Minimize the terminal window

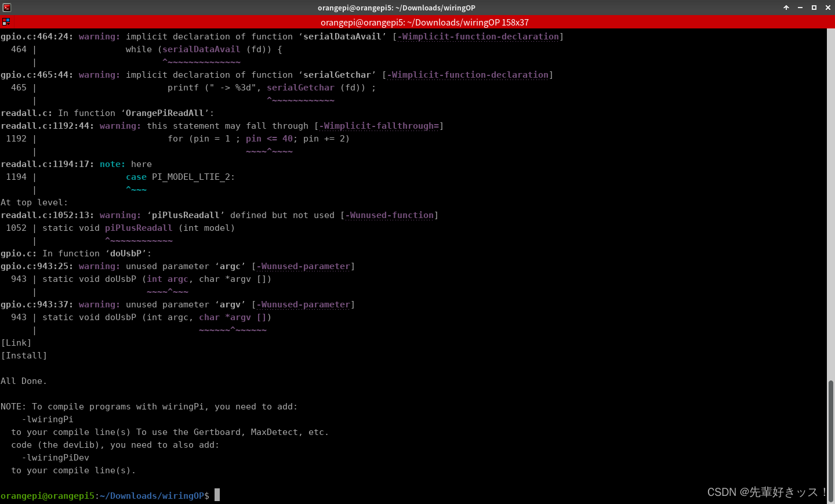click(800, 8)
